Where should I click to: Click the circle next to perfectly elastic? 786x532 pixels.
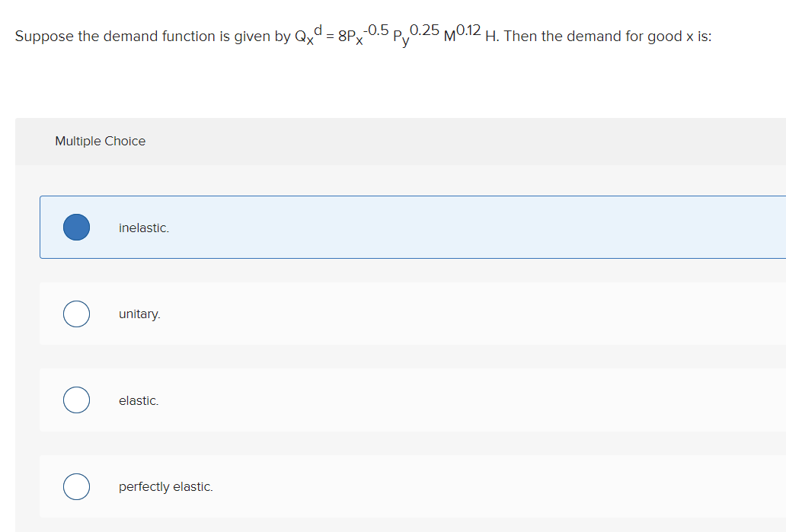pyautogui.click(x=76, y=486)
